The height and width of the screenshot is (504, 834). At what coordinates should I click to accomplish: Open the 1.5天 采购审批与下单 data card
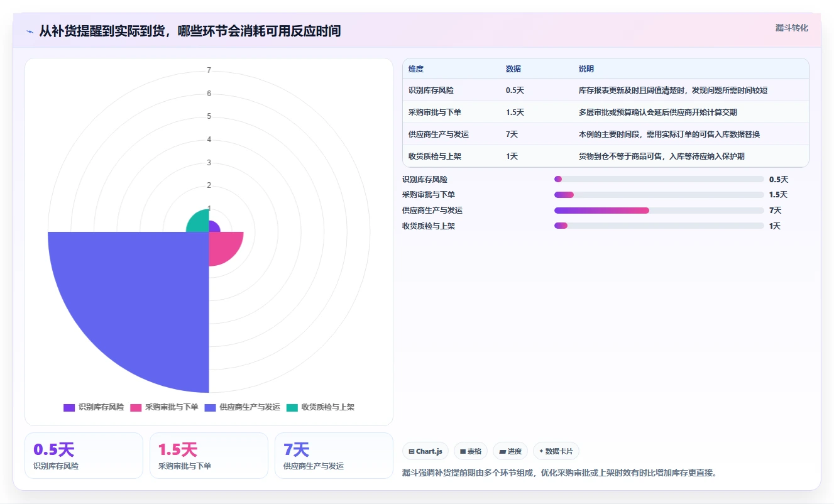(209, 456)
